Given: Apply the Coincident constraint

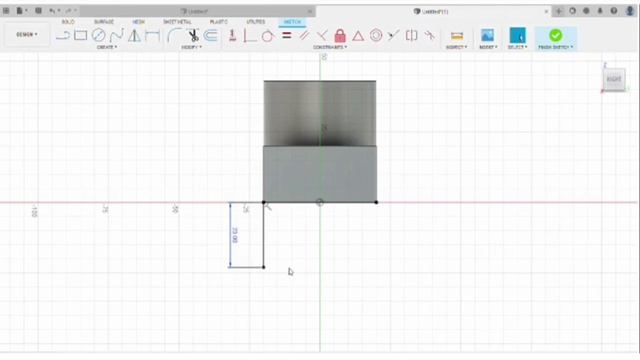Looking at the screenshot, I should [x=322, y=36].
